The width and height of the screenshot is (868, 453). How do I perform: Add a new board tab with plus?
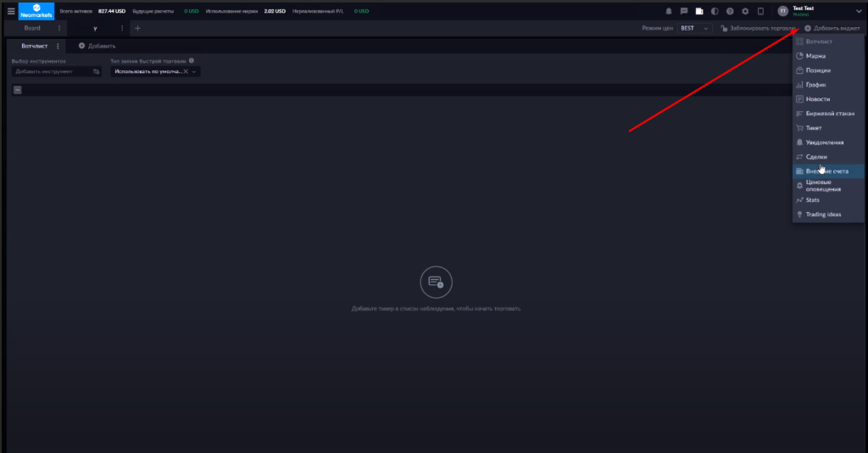138,28
